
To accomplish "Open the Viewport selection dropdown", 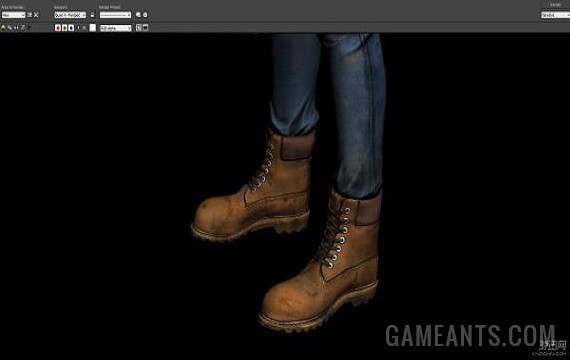I will click(70, 15).
